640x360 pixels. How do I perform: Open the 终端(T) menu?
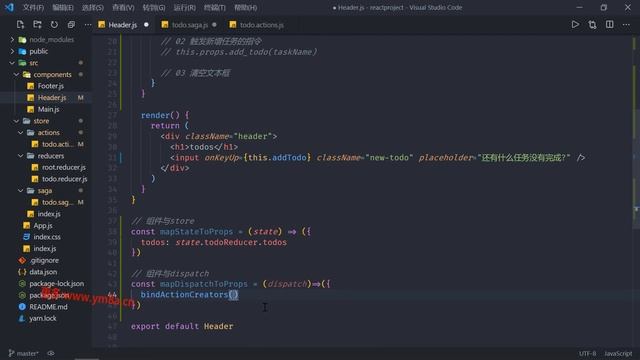tap(215, 7)
